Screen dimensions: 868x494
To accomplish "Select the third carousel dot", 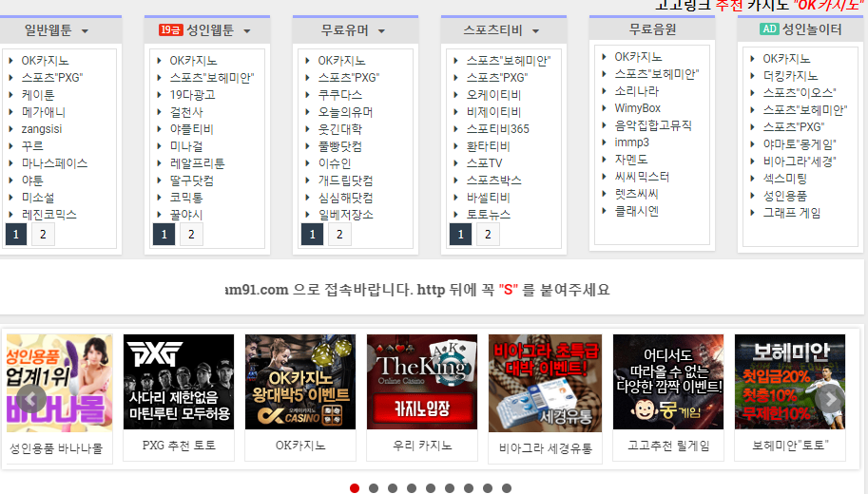I will [x=393, y=488].
